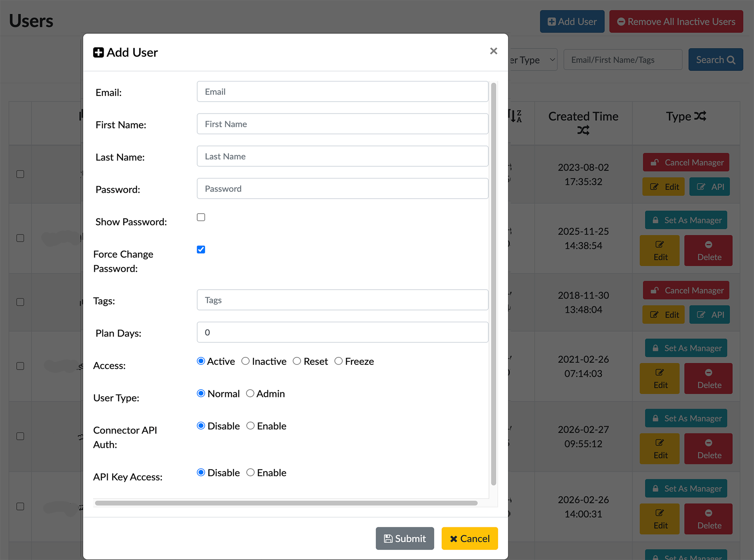Click the Submit button
The width and height of the screenshot is (754, 560).
pos(404,538)
